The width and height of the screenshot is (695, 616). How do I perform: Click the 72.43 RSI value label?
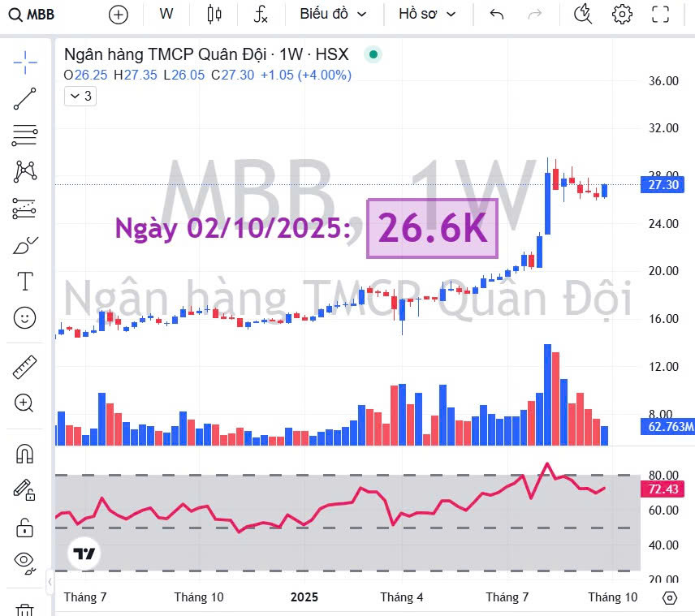click(663, 489)
